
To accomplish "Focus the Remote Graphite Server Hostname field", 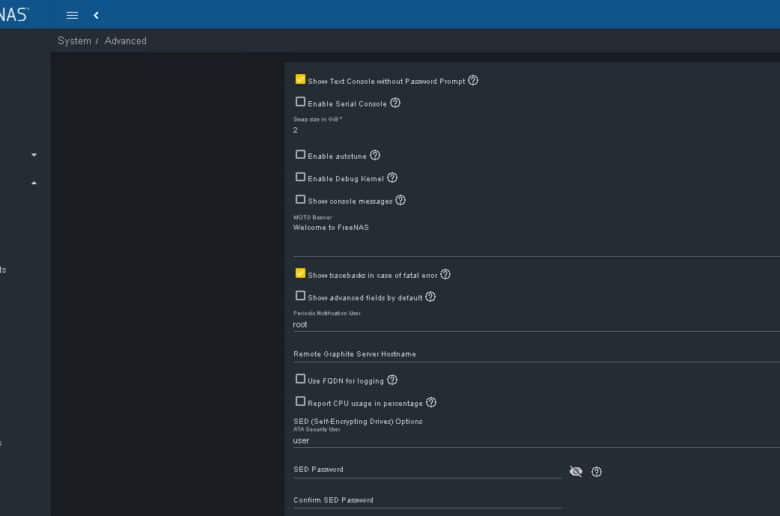I will [x=536, y=354].
